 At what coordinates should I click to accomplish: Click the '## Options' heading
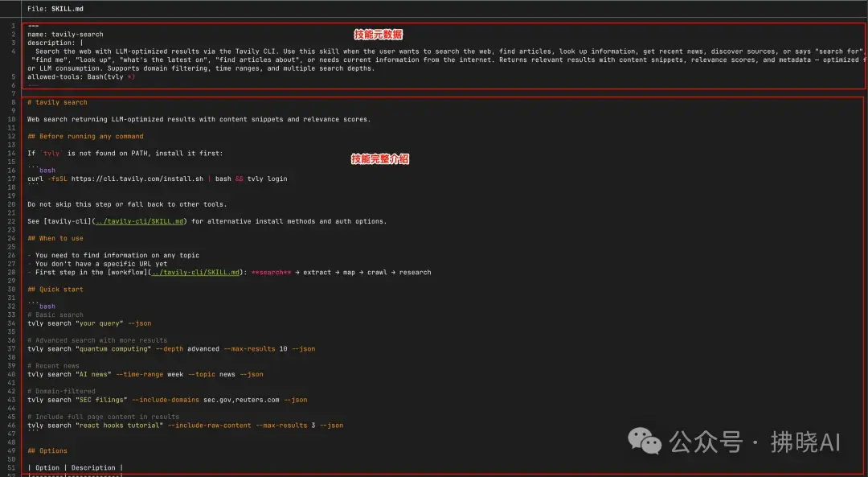[x=47, y=451]
